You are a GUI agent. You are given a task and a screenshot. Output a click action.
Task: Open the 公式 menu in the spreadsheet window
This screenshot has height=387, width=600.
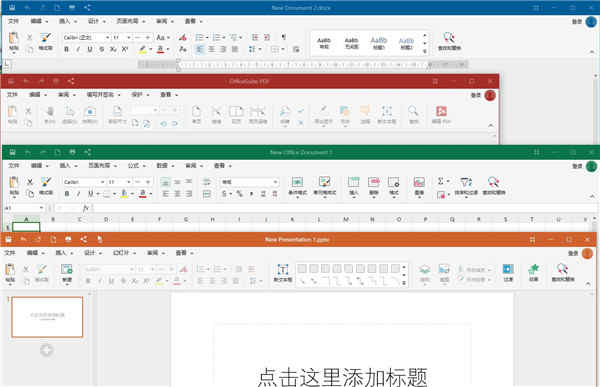tap(136, 165)
